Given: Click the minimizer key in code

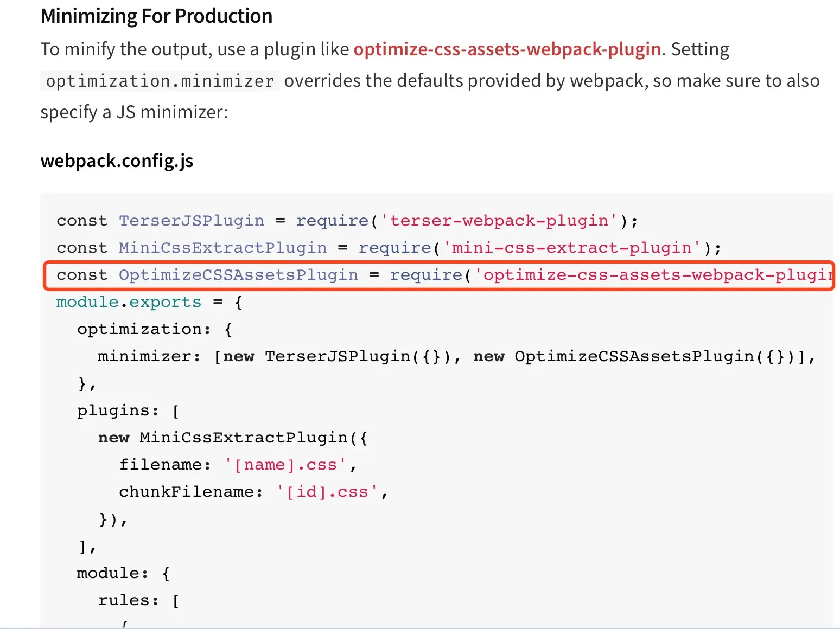Looking at the screenshot, I should (x=144, y=356).
